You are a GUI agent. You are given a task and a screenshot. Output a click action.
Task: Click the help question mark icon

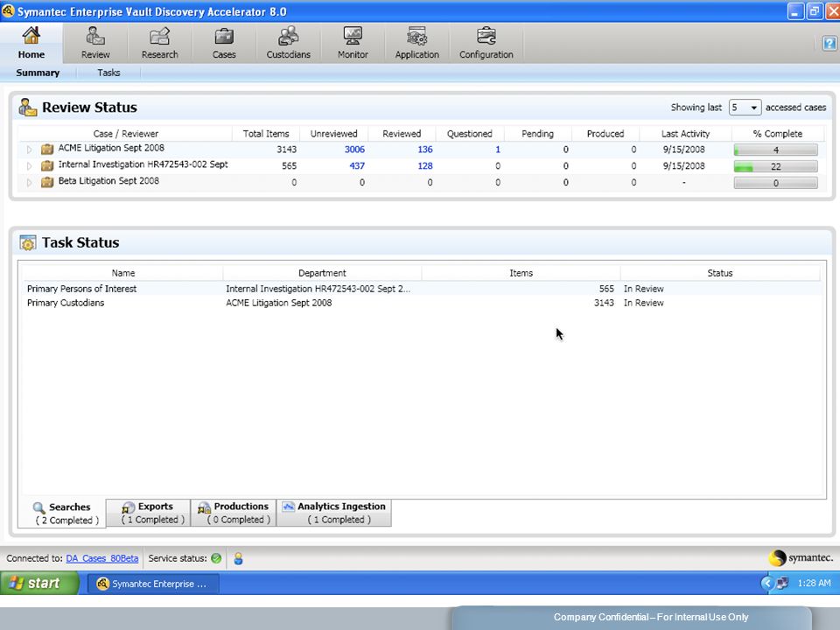(829, 43)
